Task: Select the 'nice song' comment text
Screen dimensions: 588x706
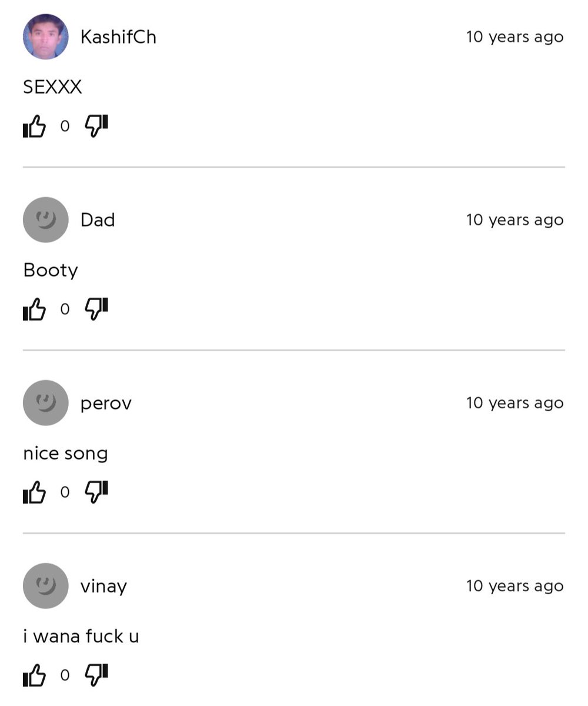Action: [65, 454]
